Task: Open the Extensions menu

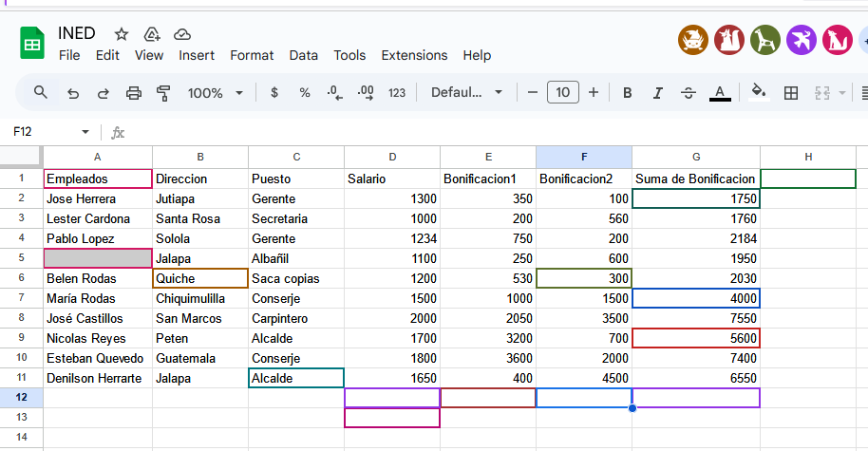Action: point(414,55)
